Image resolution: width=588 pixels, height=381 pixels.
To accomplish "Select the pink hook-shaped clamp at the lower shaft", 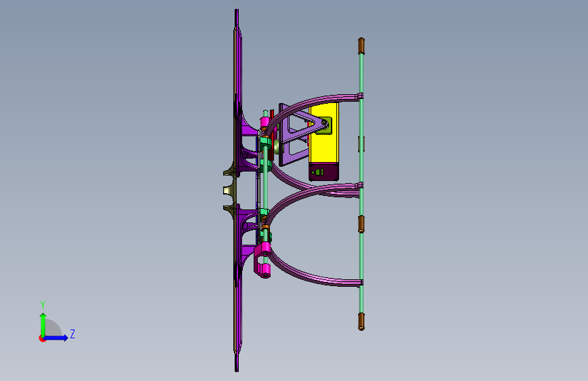I will [x=262, y=260].
